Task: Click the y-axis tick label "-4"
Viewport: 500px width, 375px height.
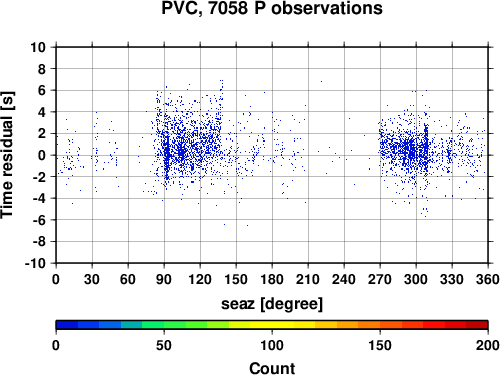Action: tap(39, 198)
